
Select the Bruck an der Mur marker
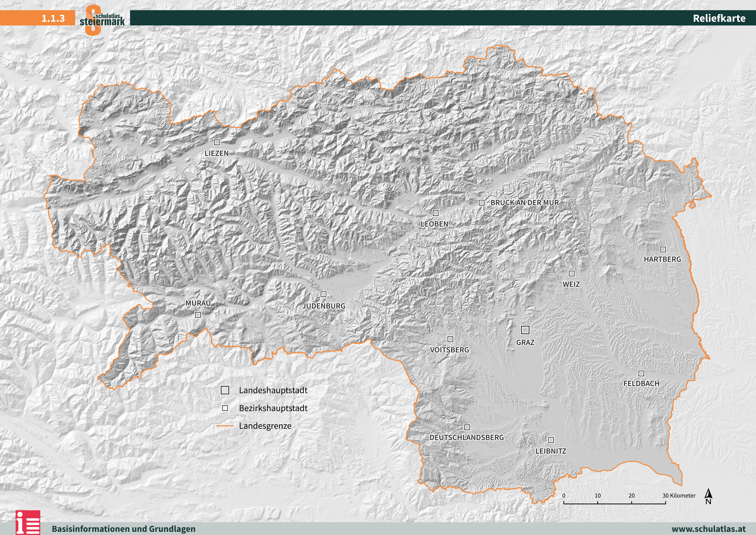pos(481,203)
